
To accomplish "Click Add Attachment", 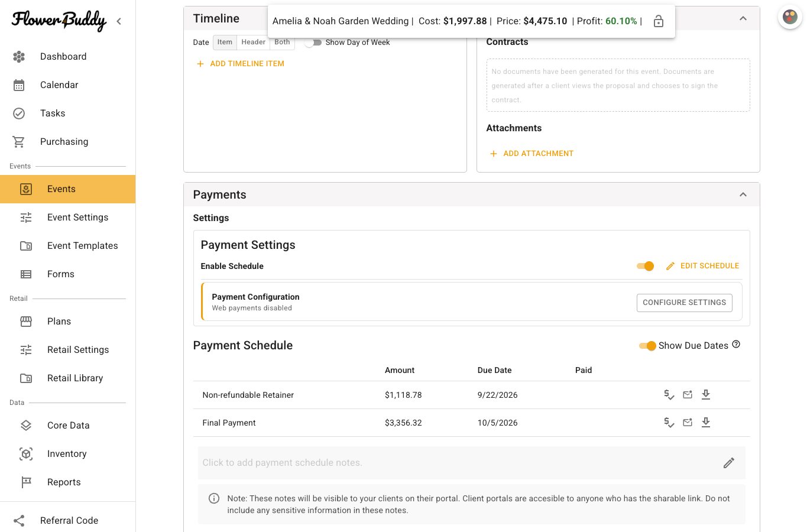I will (x=531, y=154).
